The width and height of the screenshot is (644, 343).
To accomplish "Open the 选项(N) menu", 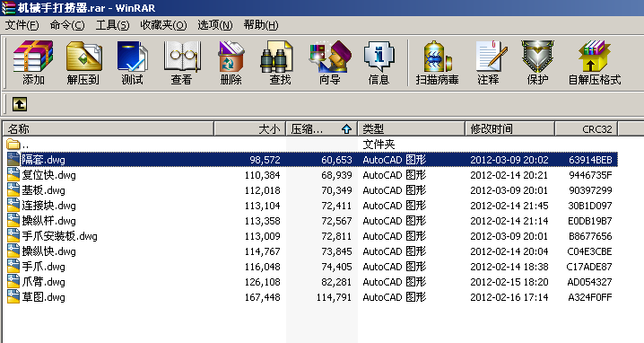I will pyautogui.click(x=214, y=25).
